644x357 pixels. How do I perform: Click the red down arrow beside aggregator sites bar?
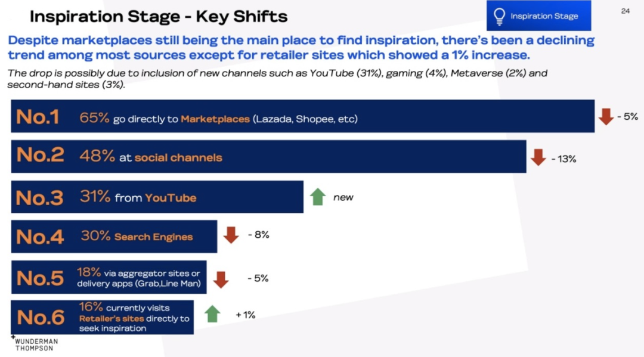(221, 280)
